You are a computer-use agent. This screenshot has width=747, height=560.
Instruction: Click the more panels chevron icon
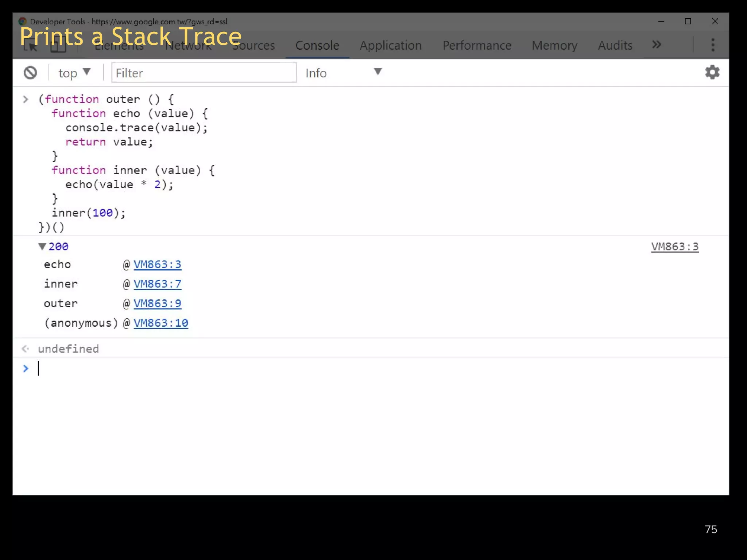pos(656,45)
